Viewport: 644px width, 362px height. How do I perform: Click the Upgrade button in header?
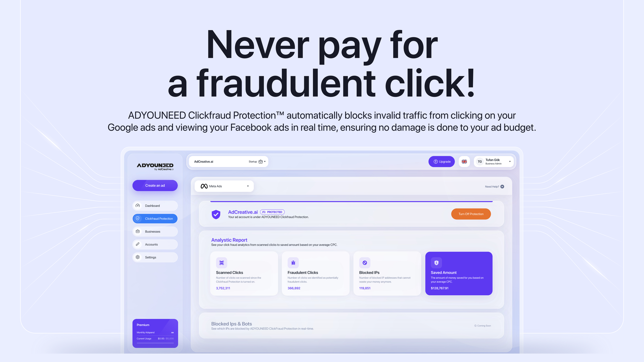pyautogui.click(x=441, y=162)
